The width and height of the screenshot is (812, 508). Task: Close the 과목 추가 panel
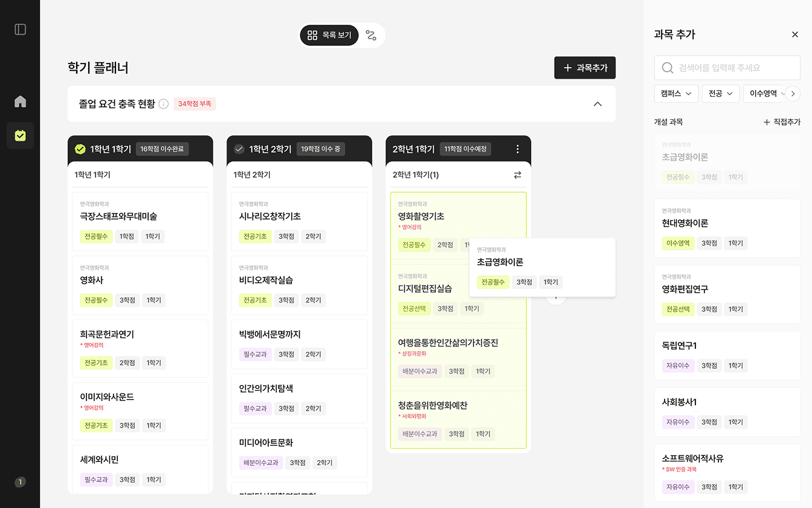coord(795,34)
